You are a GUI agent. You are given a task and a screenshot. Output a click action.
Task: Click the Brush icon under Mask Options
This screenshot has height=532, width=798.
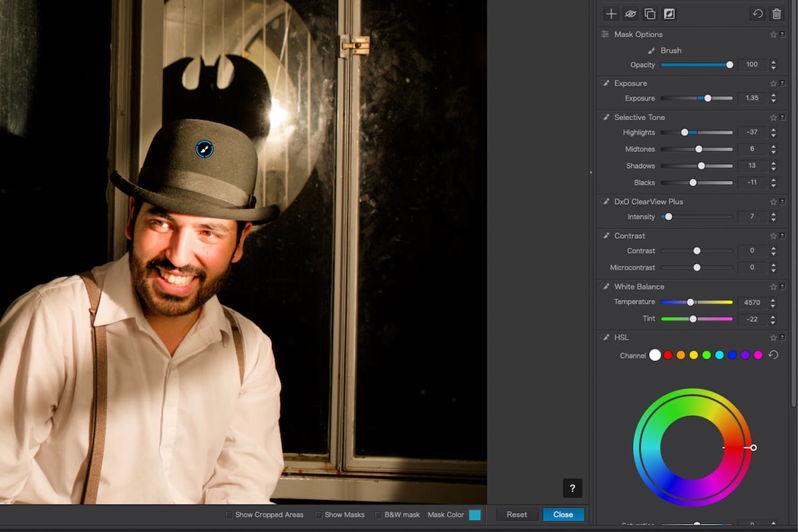[x=649, y=50]
